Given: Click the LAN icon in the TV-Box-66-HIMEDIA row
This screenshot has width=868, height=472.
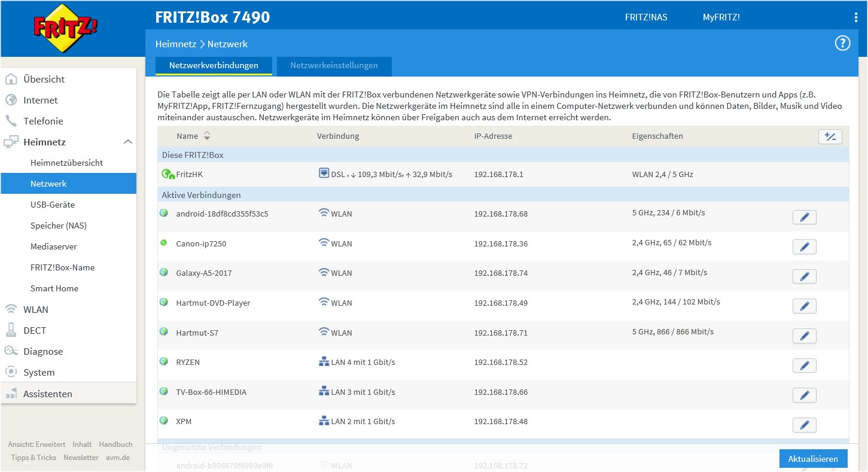Looking at the screenshot, I should coord(324,391).
